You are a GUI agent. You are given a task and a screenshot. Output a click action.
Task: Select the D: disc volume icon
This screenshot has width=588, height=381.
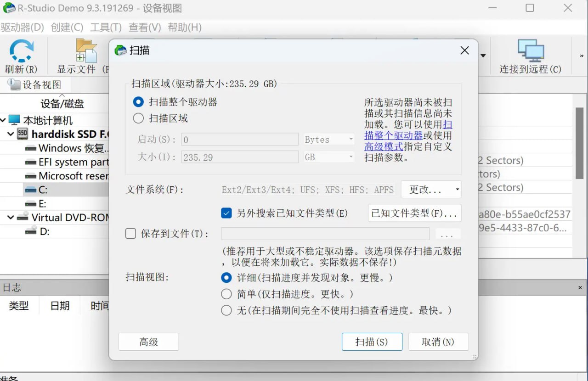31,231
